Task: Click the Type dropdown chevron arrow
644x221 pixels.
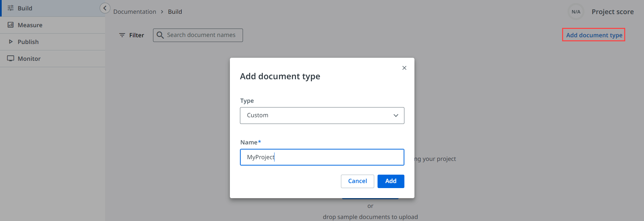Action: tap(396, 116)
